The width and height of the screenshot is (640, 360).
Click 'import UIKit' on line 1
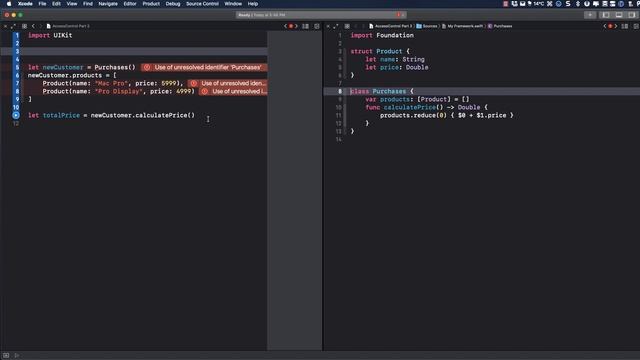coord(50,36)
